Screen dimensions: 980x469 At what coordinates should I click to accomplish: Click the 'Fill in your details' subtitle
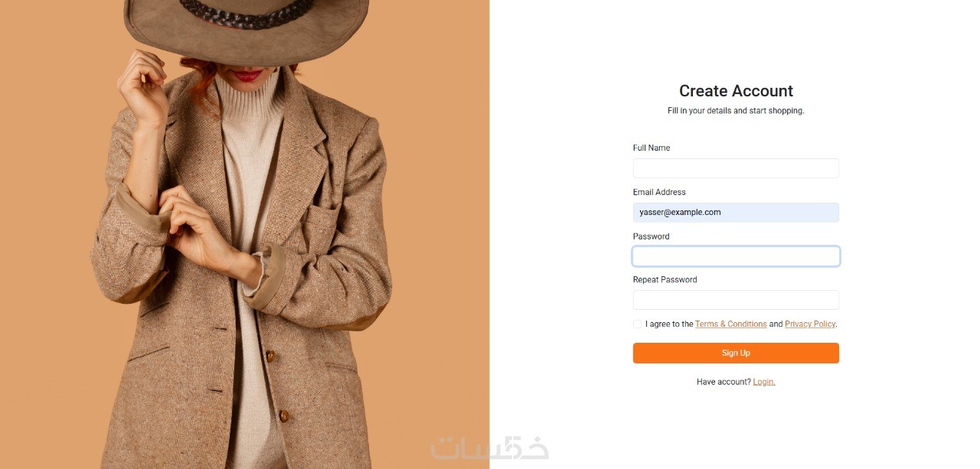click(736, 111)
